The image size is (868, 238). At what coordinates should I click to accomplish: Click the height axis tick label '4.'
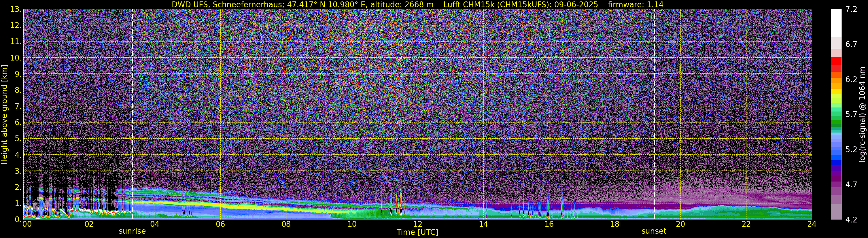click(18, 155)
